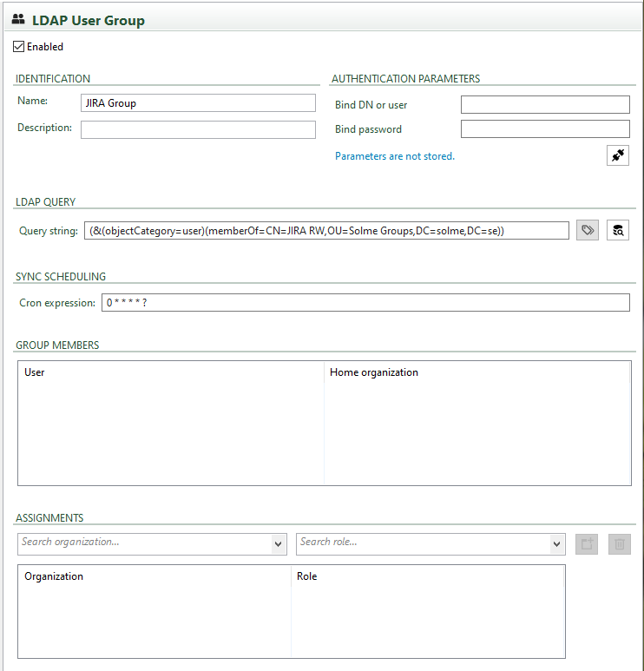Click the 'Parameters are not stored' link
This screenshot has height=671, width=644.
395,156
